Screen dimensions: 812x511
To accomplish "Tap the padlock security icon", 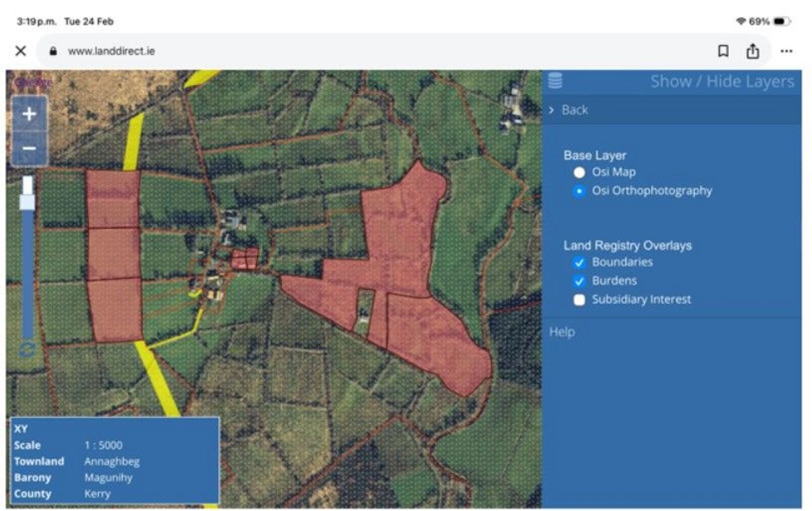I will 53,51.
